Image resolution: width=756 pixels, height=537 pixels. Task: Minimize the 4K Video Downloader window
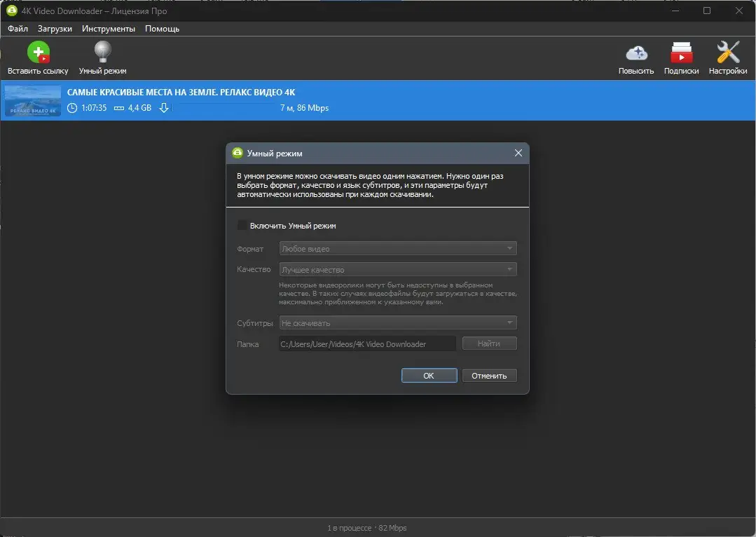coord(675,11)
